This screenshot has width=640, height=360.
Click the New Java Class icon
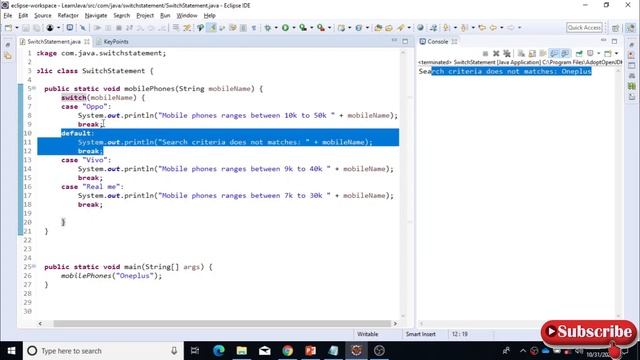point(359,28)
